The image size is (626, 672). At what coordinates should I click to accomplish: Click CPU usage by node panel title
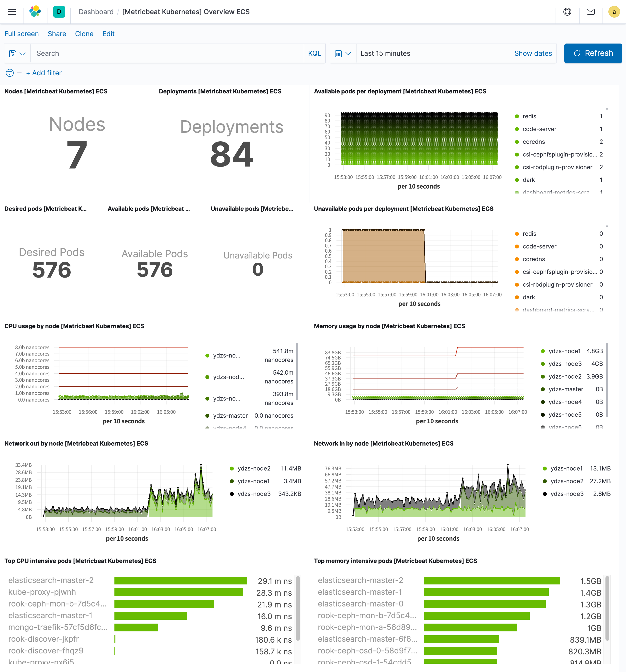(x=74, y=326)
